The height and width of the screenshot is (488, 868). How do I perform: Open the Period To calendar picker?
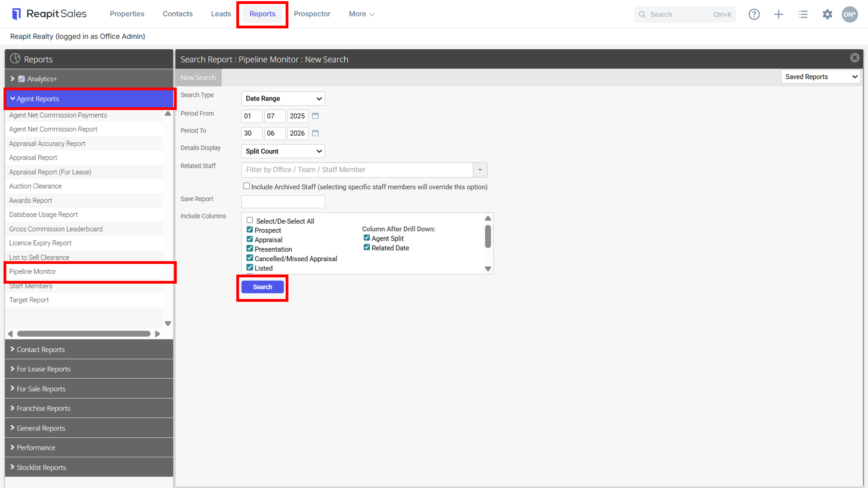[x=315, y=133]
